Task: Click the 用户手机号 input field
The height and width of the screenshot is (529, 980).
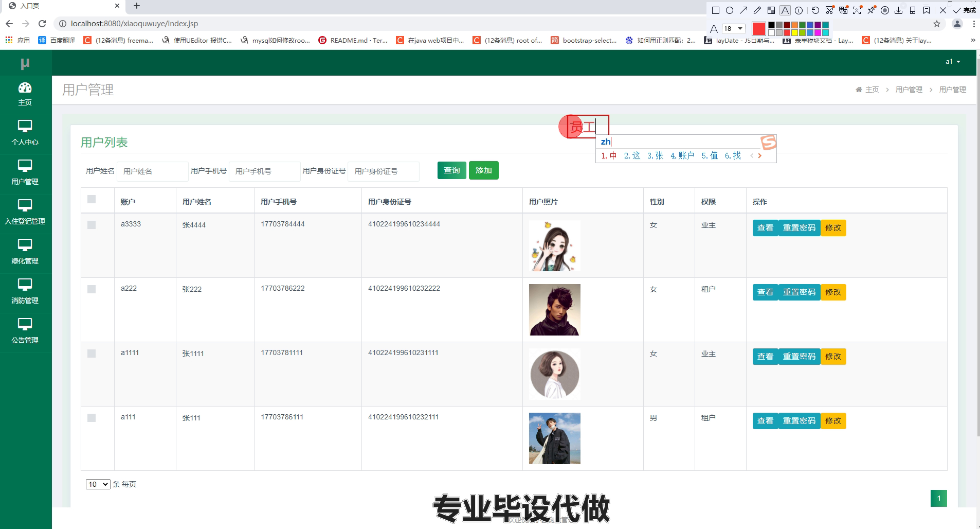Action: (265, 171)
